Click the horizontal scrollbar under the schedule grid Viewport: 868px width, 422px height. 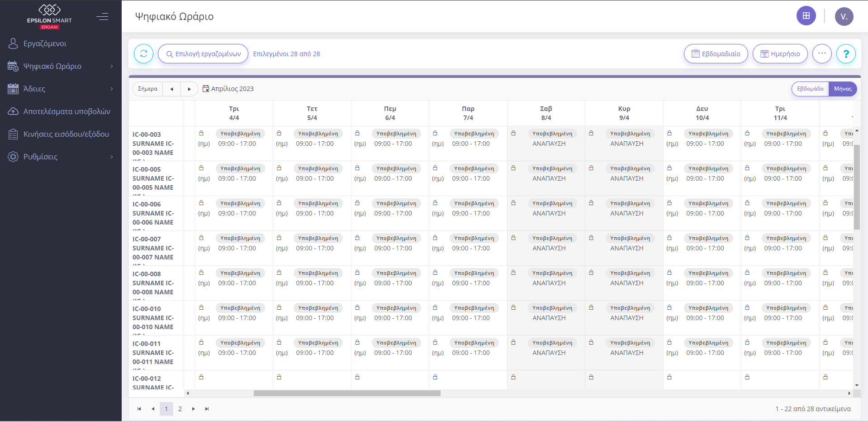(x=347, y=393)
